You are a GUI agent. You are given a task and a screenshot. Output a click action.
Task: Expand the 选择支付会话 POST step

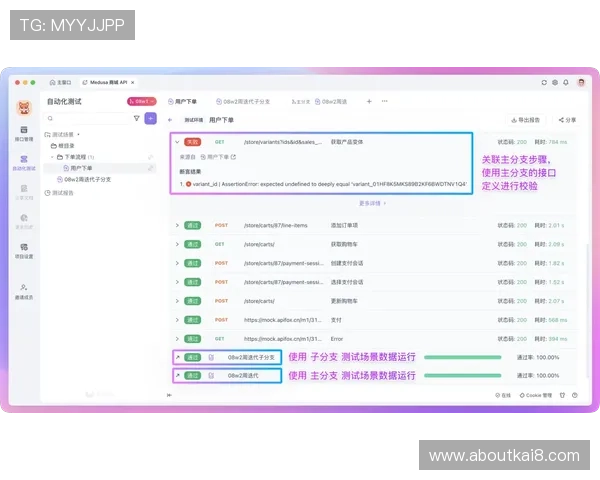177,282
